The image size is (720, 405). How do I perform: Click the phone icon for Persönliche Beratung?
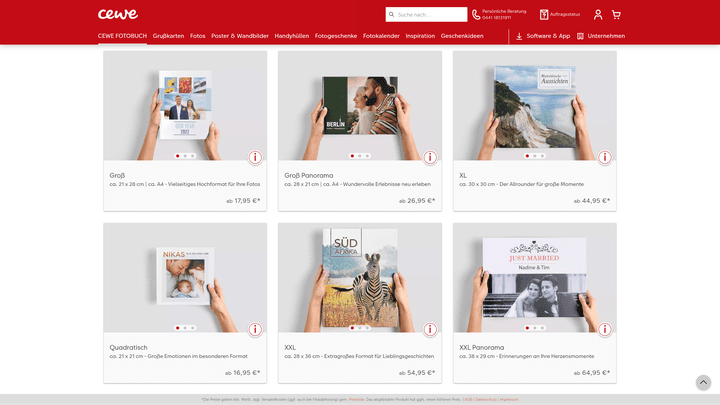[476, 15]
